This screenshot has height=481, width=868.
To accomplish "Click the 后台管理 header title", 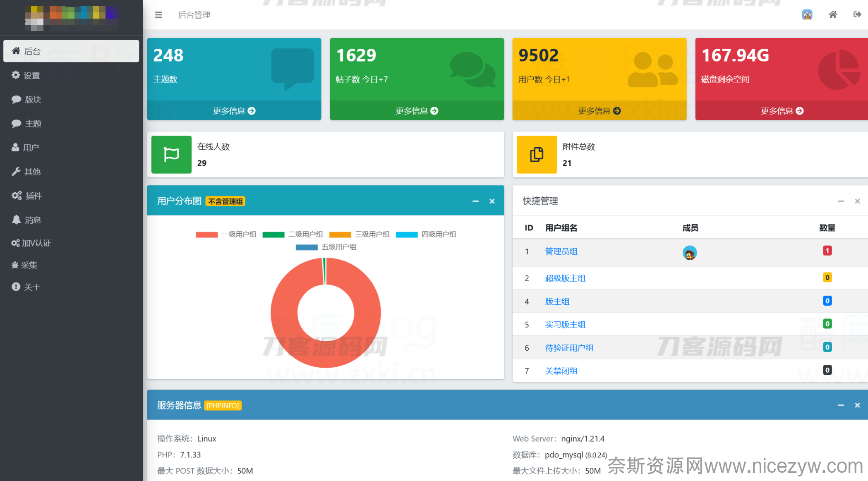I will pyautogui.click(x=194, y=15).
